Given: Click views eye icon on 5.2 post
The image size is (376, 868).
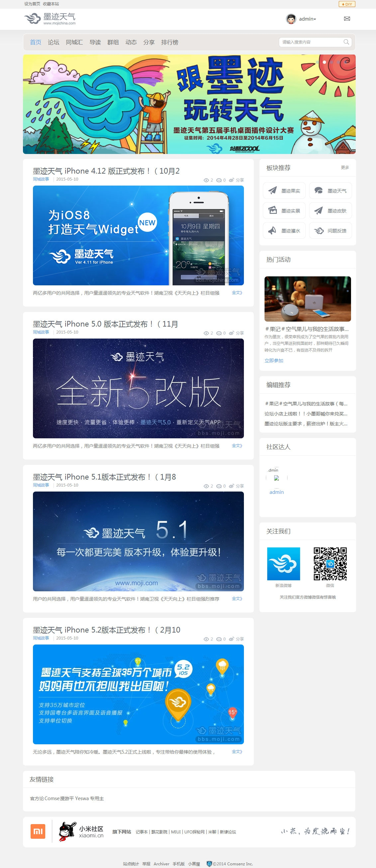Looking at the screenshot, I should [x=206, y=639].
